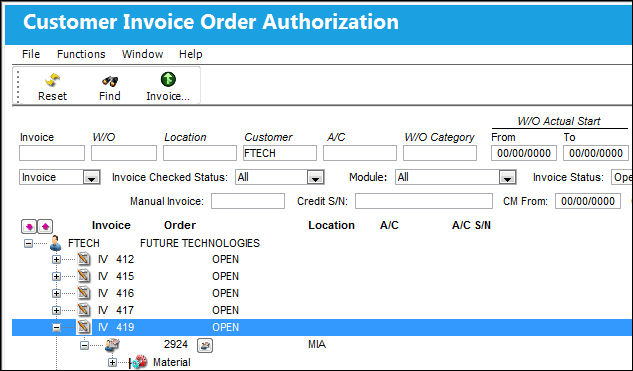Collapse the IV 419 invoice node
The image size is (633, 371).
57,327
